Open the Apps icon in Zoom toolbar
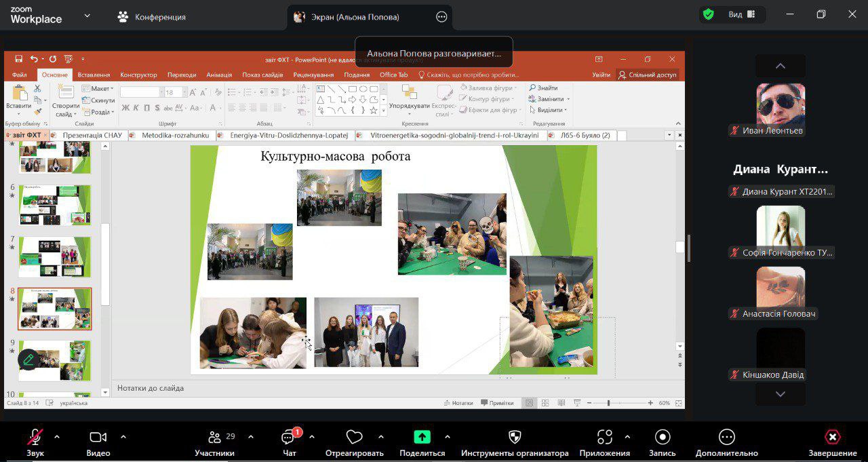 604,438
